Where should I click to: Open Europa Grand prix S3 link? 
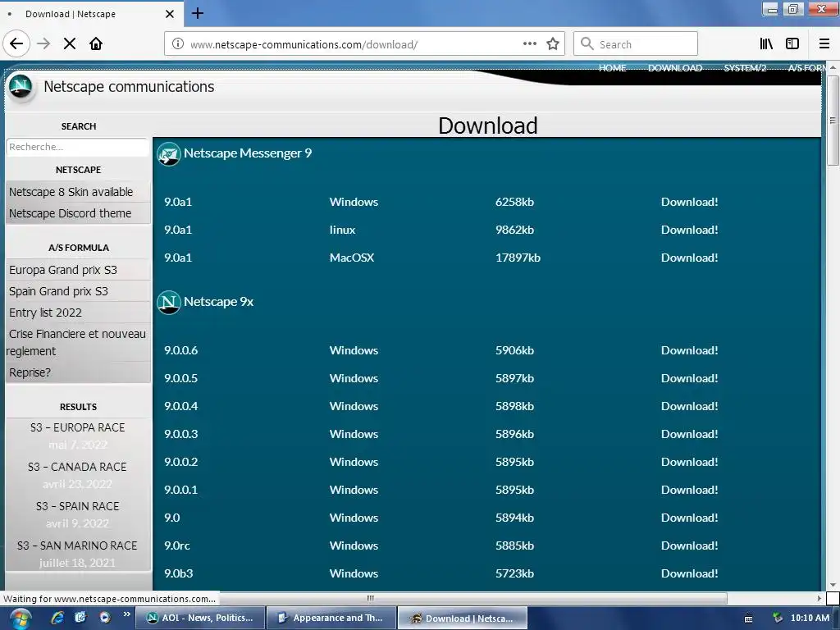[63, 270]
